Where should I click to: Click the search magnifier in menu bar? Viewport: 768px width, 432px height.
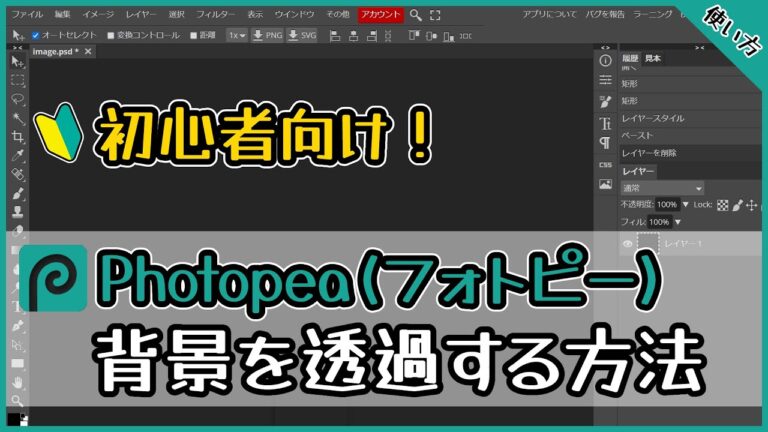[415, 15]
